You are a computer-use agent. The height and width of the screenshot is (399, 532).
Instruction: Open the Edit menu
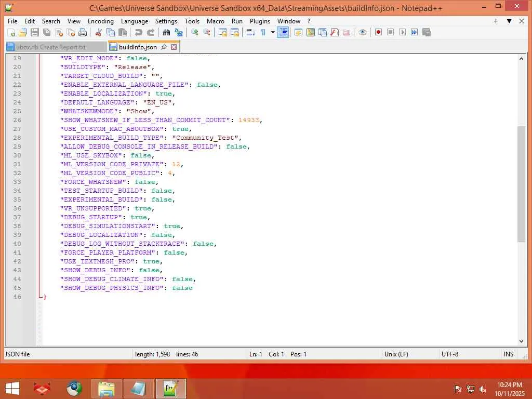tap(30, 21)
